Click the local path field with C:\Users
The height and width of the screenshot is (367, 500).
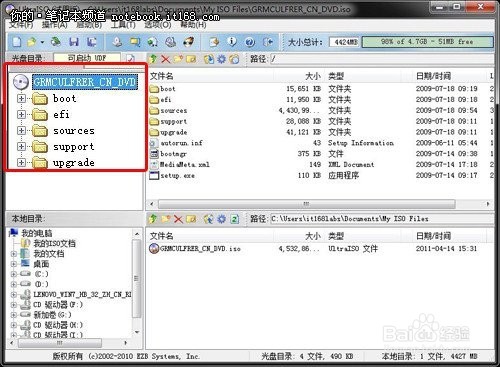(381, 219)
